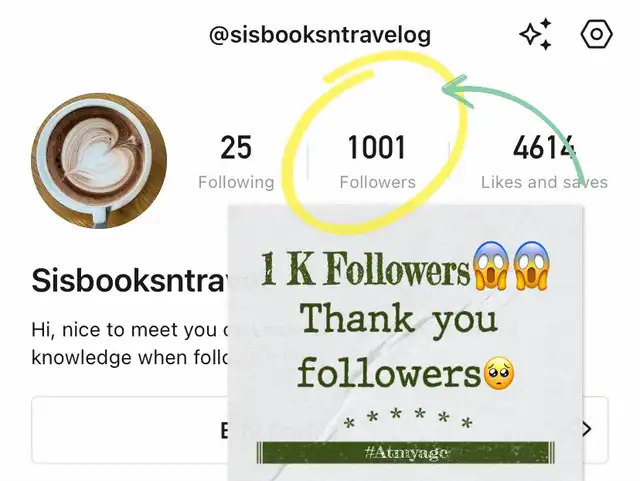Expand the chevron arrow beside the profile button
Screen dimensions: 640x481
[587, 429]
